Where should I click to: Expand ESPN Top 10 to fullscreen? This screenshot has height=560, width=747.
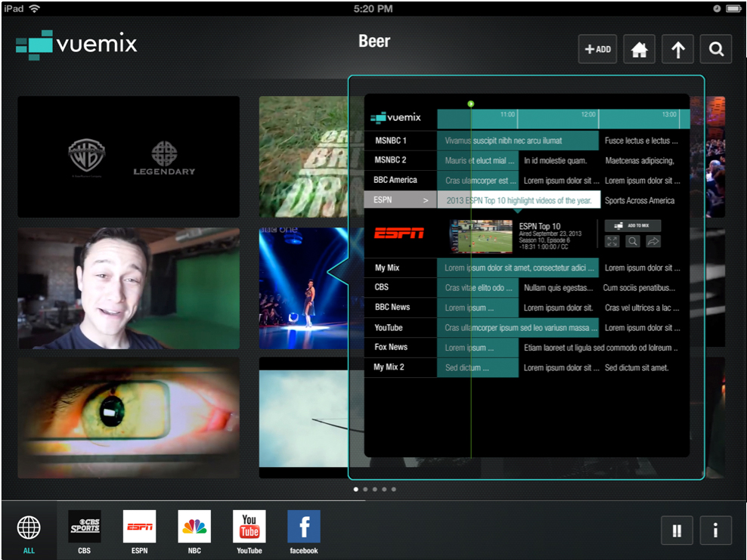(612, 241)
